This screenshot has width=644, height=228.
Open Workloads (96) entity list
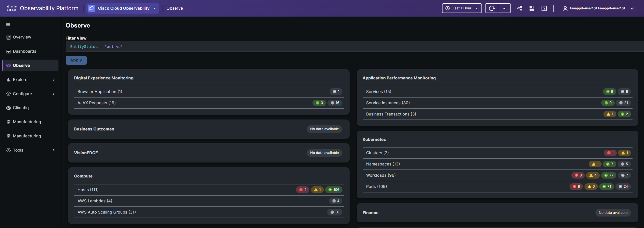click(x=381, y=175)
